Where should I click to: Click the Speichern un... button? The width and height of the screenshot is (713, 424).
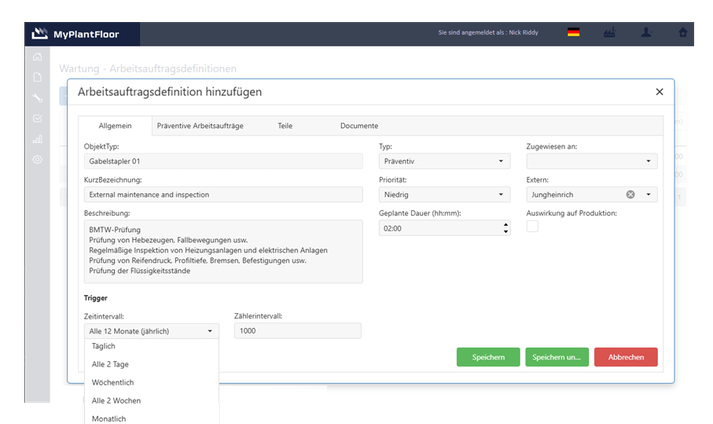coord(557,357)
